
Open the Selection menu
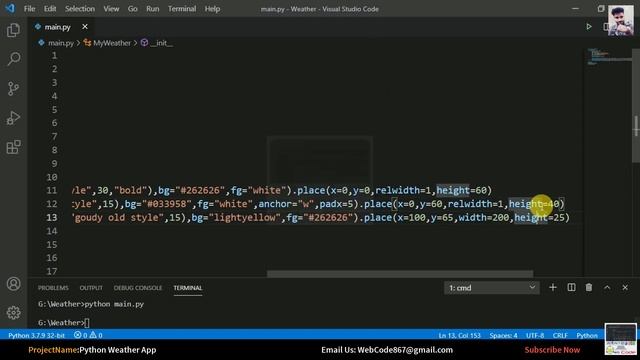[x=80, y=9]
